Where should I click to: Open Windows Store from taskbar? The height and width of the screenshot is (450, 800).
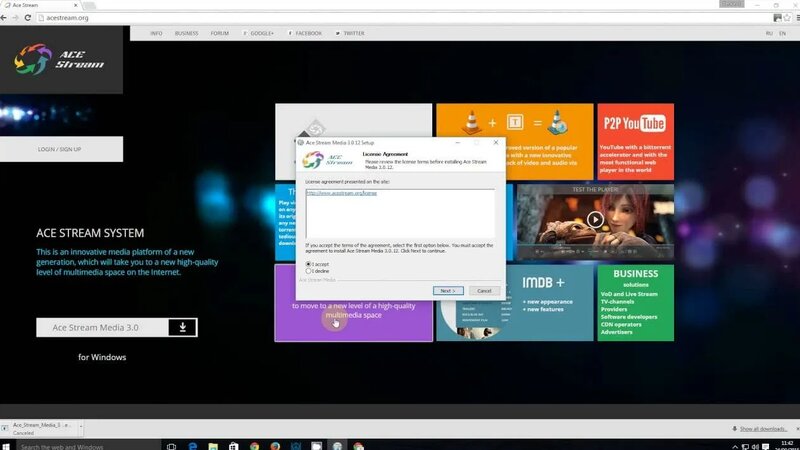233,446
